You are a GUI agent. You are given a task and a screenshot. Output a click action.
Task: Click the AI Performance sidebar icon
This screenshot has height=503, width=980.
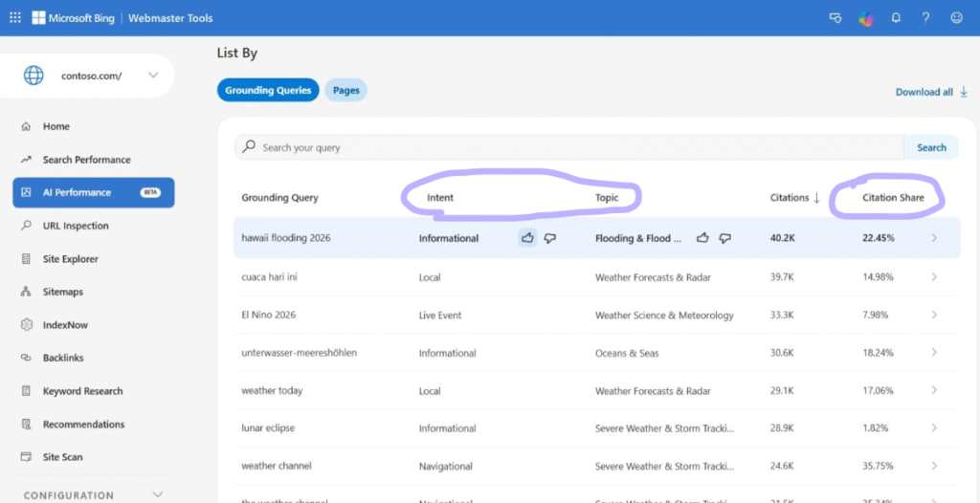[26, 192]
